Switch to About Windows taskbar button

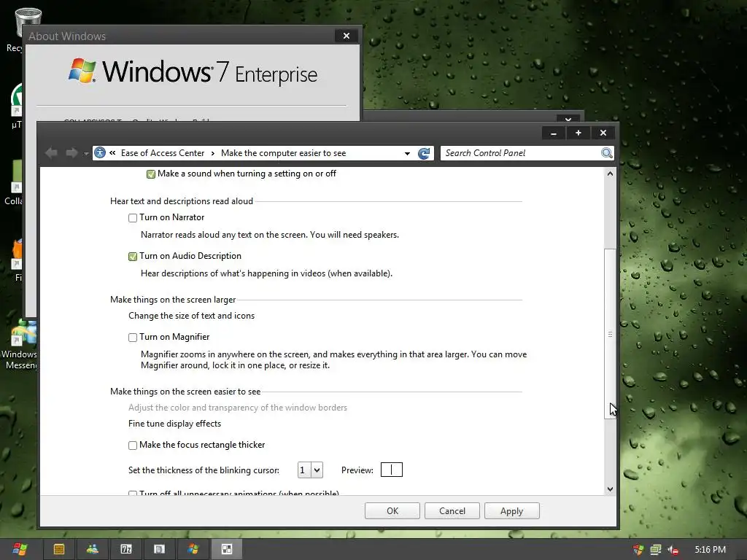pos(193,549)
